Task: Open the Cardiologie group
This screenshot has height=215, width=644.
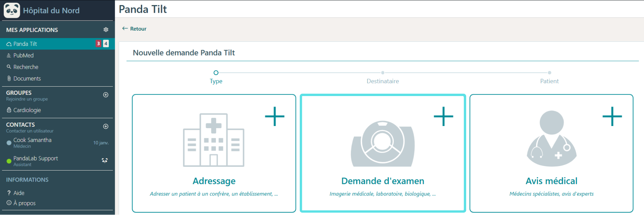Action: (57, 110)
